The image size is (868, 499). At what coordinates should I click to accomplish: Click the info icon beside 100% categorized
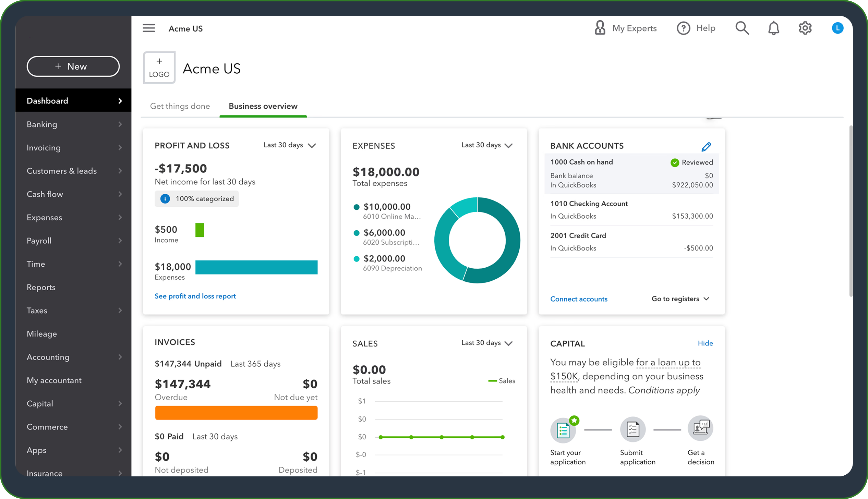tap(165, 199)
